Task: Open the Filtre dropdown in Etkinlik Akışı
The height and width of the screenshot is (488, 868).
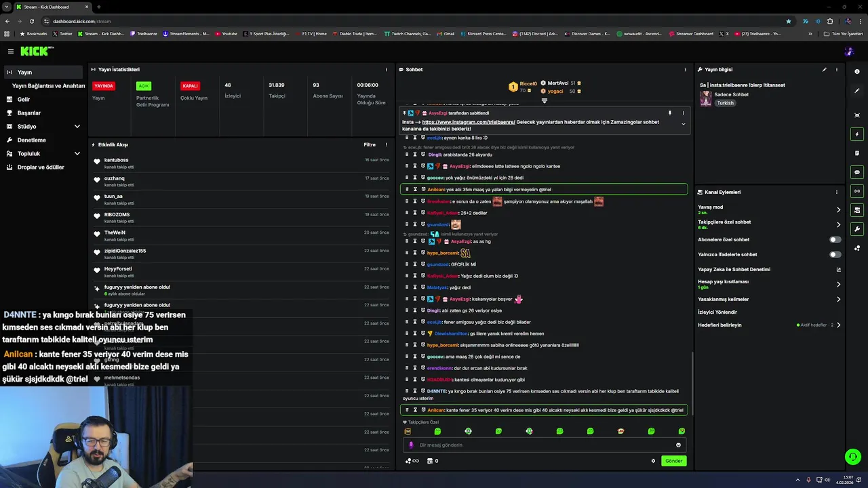Action: tap(370, 144)
